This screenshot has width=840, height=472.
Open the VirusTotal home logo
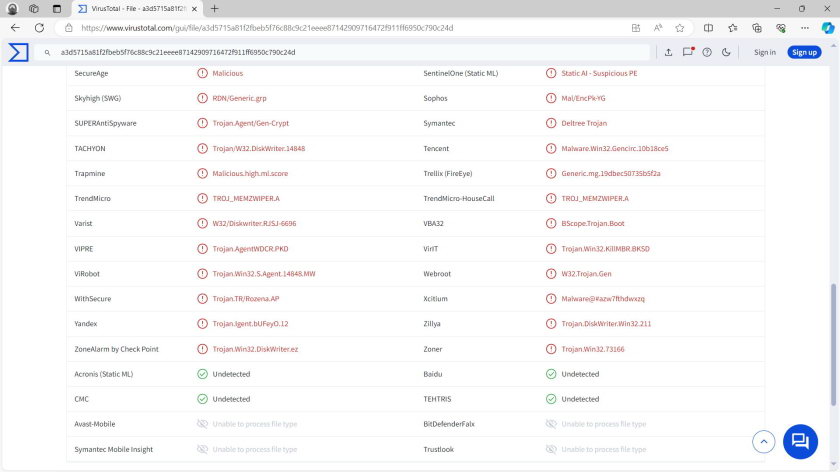pos(18,52)
